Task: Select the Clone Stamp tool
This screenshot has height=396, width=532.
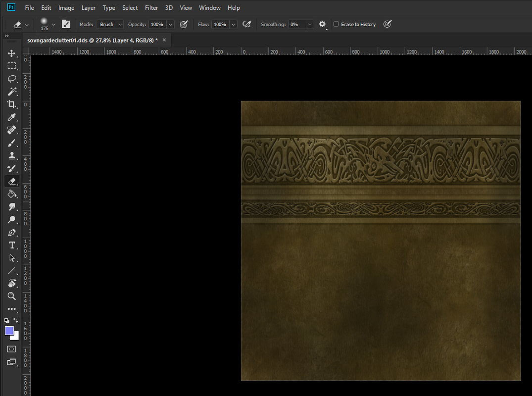Action: tap(11, 155)
